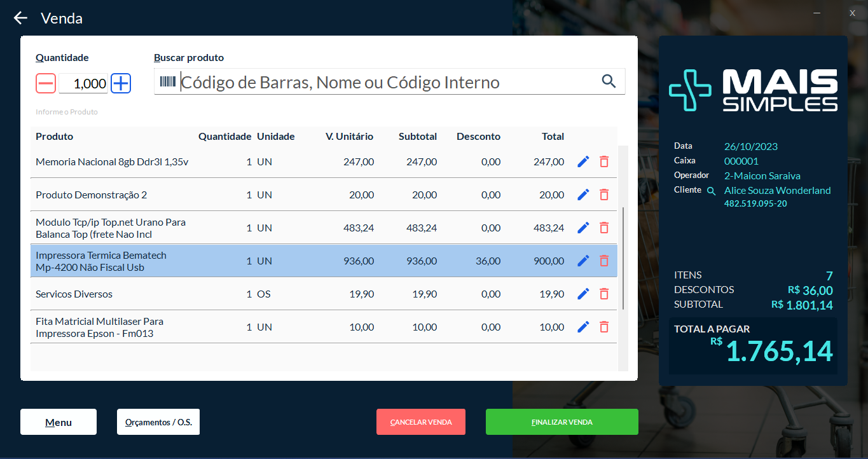This screenshot has height=459, width=868.
Task: Decrease quantity with the red minus button
Action: [x=46, y=83]
